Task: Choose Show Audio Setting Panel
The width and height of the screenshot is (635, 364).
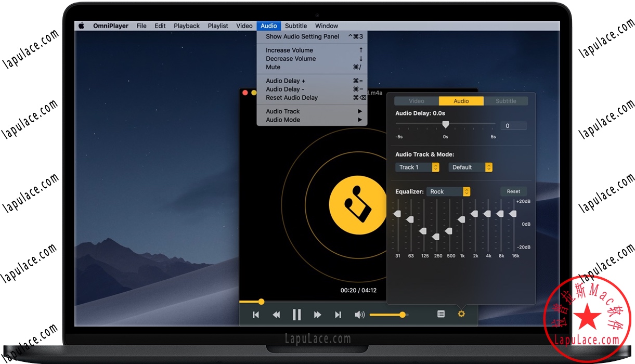Action: pos(302,36)
